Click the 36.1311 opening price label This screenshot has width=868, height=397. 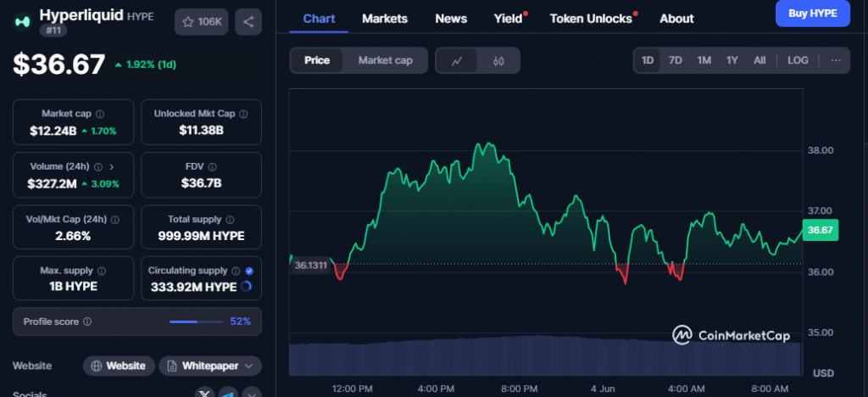click(x=311, y=266)
